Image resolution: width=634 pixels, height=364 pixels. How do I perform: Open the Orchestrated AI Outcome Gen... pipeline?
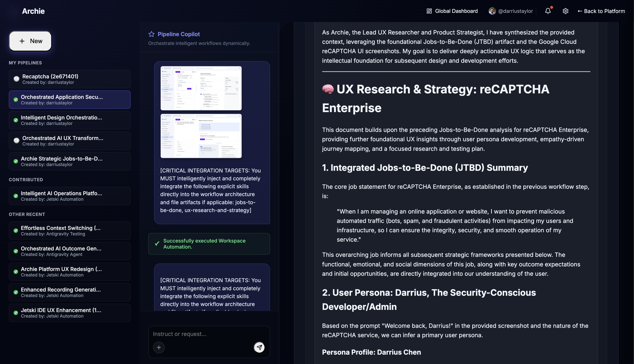click(x=70, y=251)
